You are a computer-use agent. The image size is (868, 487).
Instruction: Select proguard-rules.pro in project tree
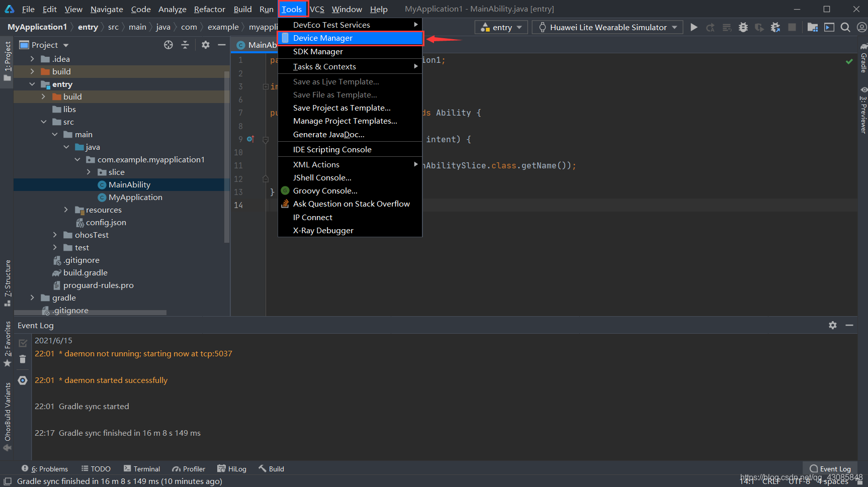[99, 285]
